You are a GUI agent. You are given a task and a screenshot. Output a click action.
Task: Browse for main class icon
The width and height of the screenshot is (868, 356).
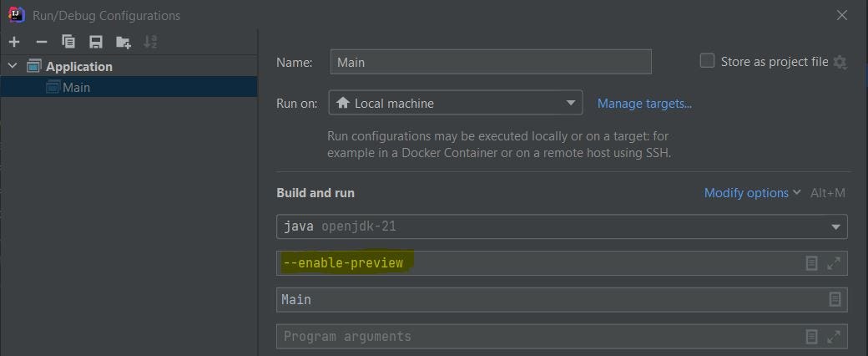[835, 299]
